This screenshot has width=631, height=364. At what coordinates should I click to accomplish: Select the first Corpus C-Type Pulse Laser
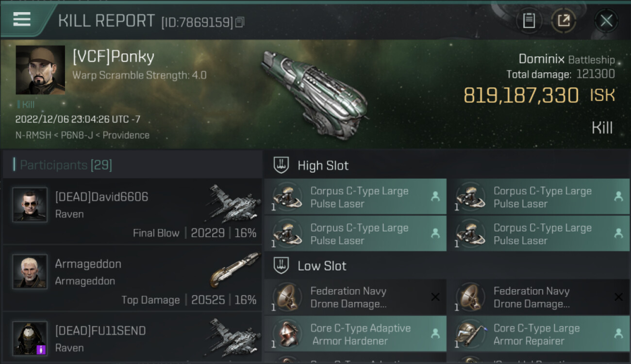pyautogui.click(x=355, y=197)
